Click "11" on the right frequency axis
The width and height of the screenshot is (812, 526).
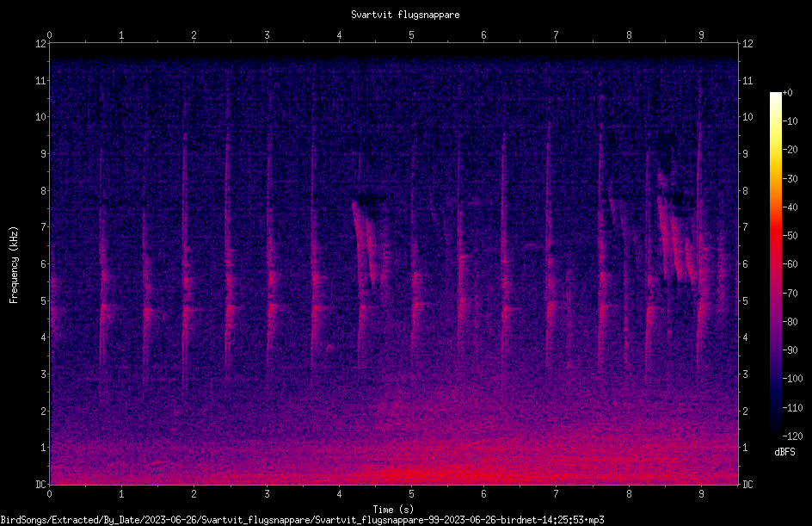click(747, 80)
